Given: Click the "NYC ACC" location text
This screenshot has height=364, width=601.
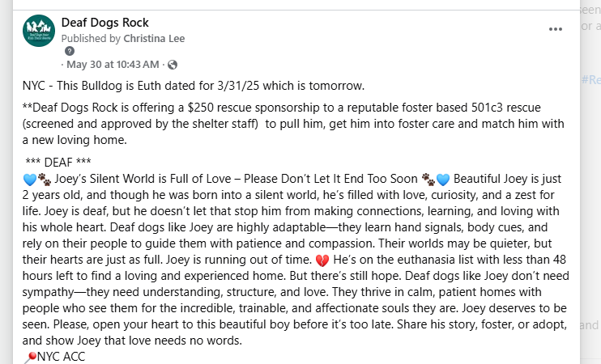Looking at the screenshot, I should [x=61, y=357].
